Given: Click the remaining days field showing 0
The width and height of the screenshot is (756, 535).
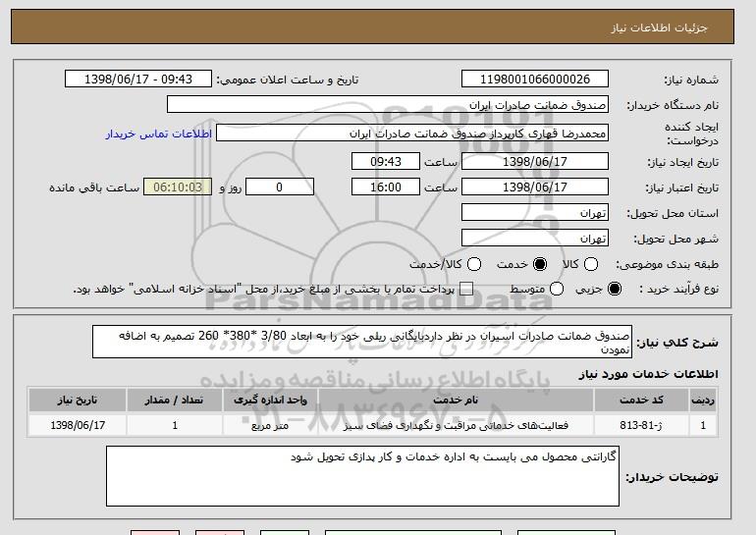Looking at the screenshot, I should point(280,187).
